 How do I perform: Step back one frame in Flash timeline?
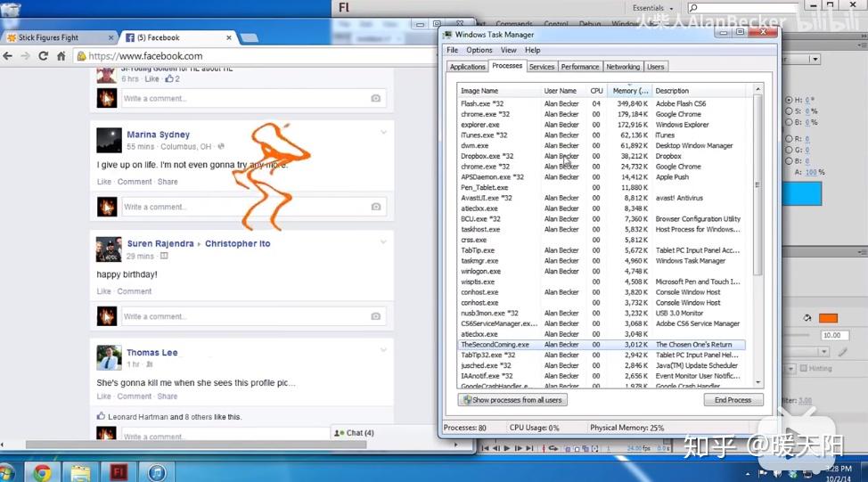pos(496,448)
